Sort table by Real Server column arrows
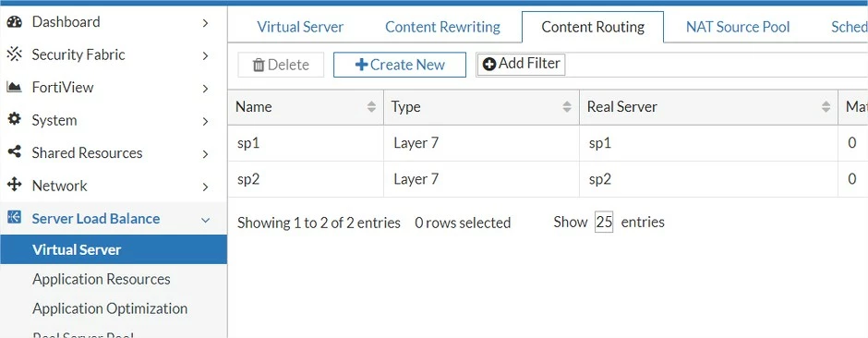The width and height of the screenshot is (868, 338). pos(826,107)
